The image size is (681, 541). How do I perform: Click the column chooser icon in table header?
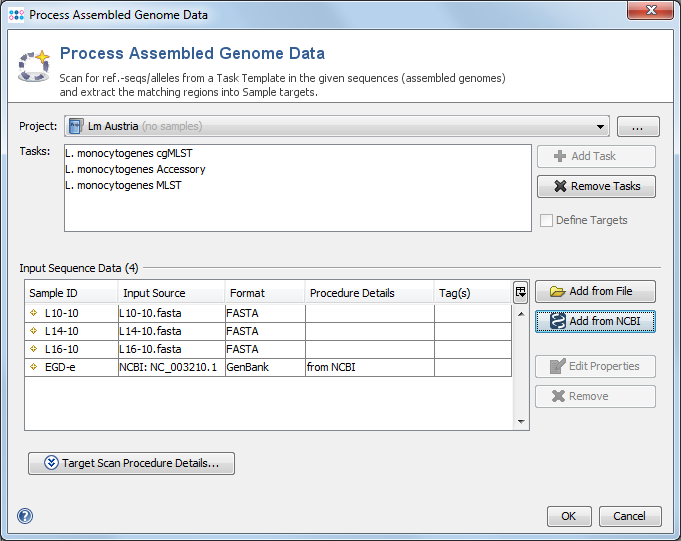520,292
